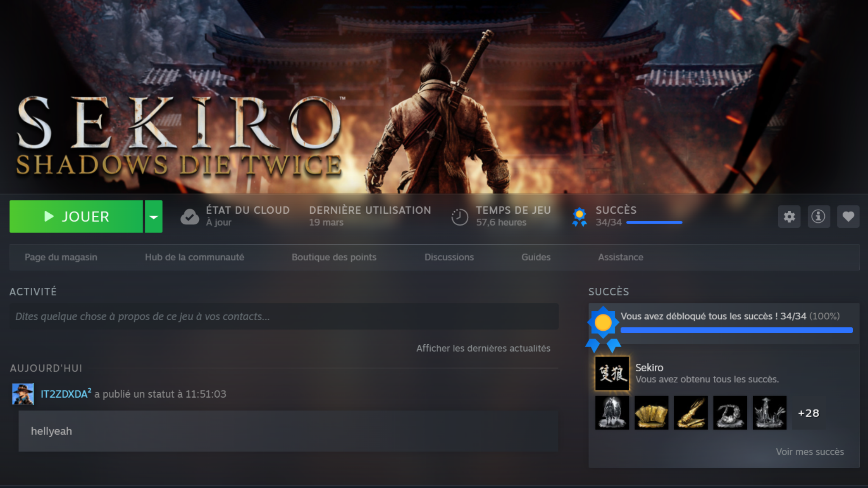Open the Sekiro kanji achievement icon

[x=612, y=373]
